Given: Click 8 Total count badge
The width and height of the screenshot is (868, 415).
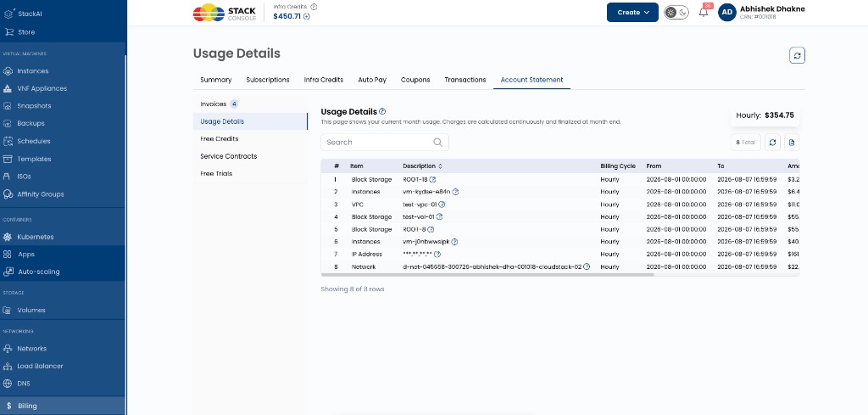Looking at the screenshot, I should click(x=746, y=143).
